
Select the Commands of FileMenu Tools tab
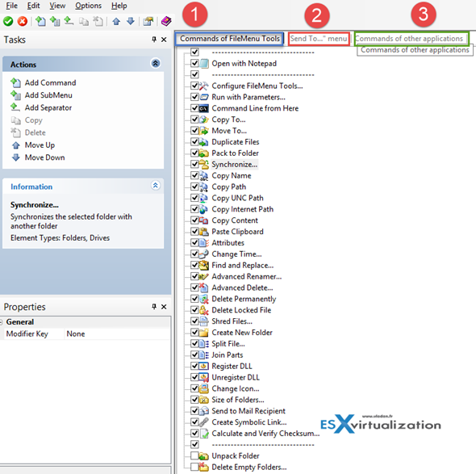coord(229,39)
